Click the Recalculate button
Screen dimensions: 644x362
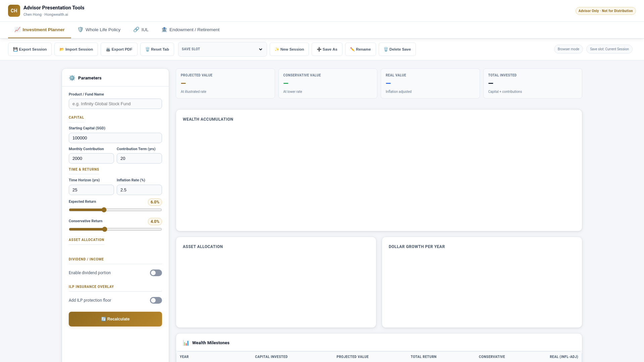(115, 319)
